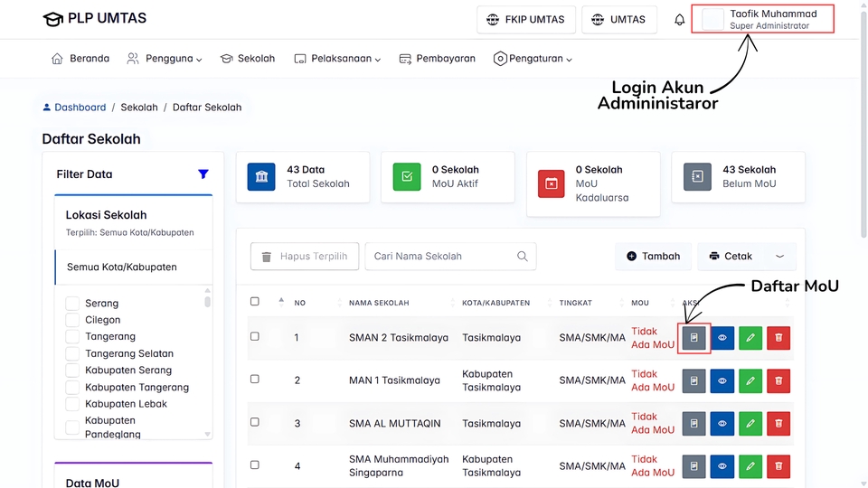Delete SMA Muhammadiyah Singaparna row
Viewport: 868px width, 488px height.
pyautogui.click(x=778, y=465)
